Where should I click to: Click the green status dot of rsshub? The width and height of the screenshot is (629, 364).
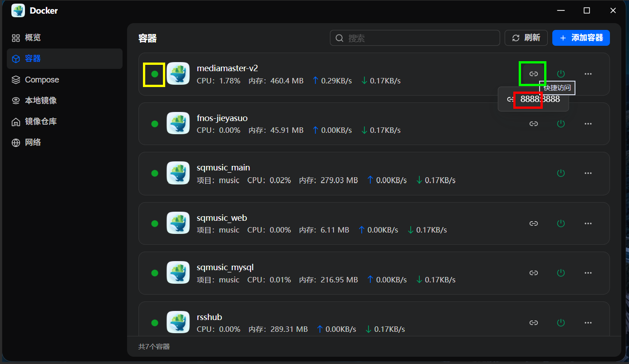(x=155, y=323)
